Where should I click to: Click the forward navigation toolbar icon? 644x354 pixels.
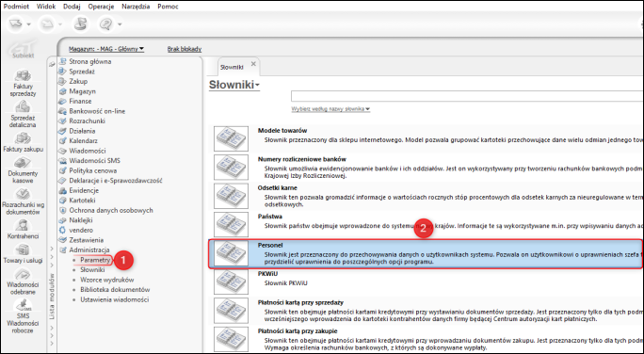click(46, 24)
